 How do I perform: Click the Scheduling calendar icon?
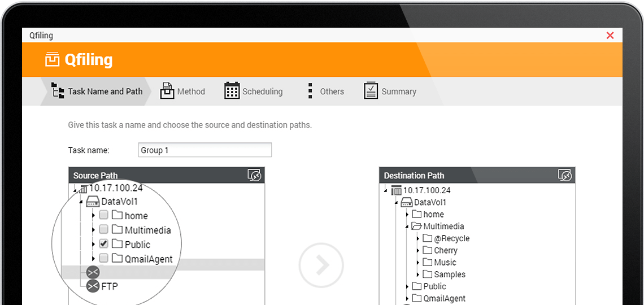[232, 91]
